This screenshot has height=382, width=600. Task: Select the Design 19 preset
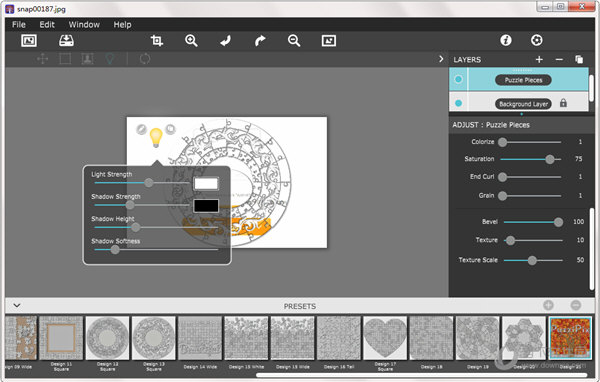pyautogui.click(x=478, y=338)
